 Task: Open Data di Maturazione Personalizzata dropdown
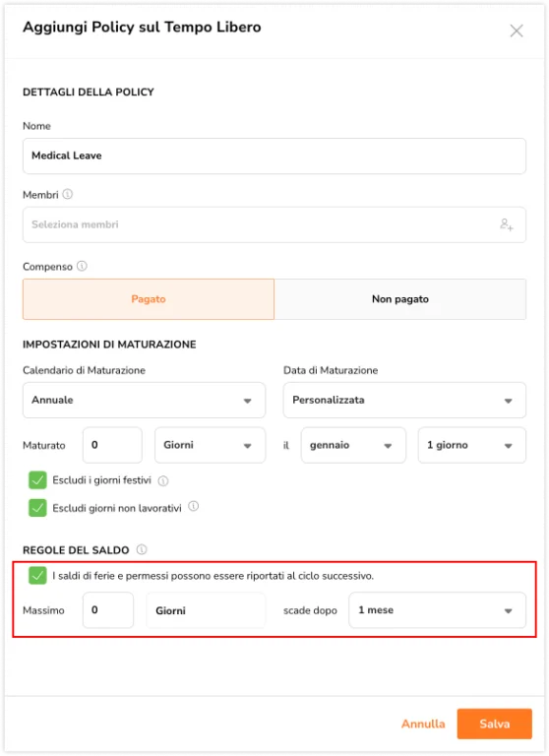(404, 401)
